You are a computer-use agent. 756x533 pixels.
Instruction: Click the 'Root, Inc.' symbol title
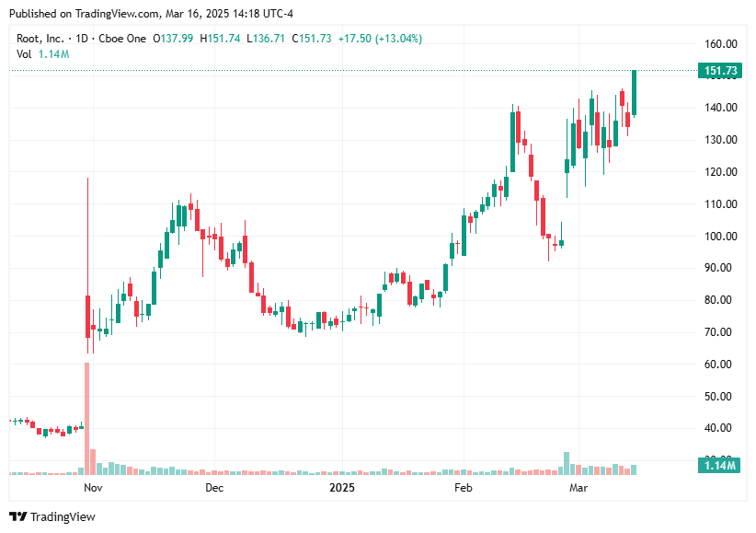(40, 39)
